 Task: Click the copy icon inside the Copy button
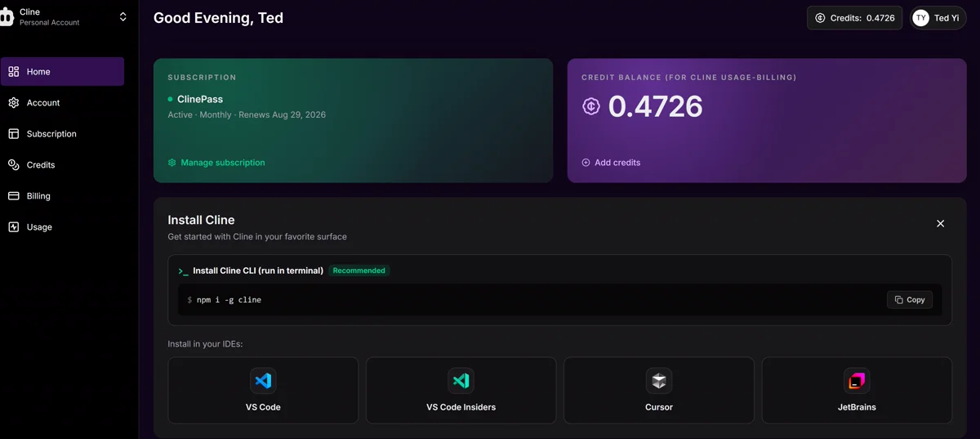pyautogui.click(x=898, y=300)
